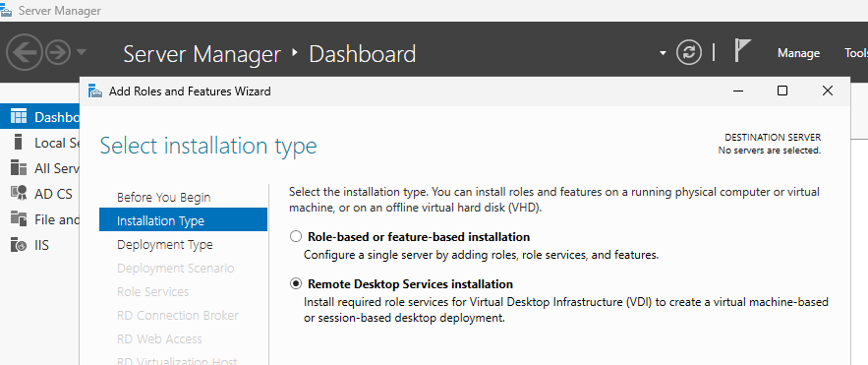The image size is (868, 365).
Task: Select Local Server in sidebar
Action: (x=40, y=143)
